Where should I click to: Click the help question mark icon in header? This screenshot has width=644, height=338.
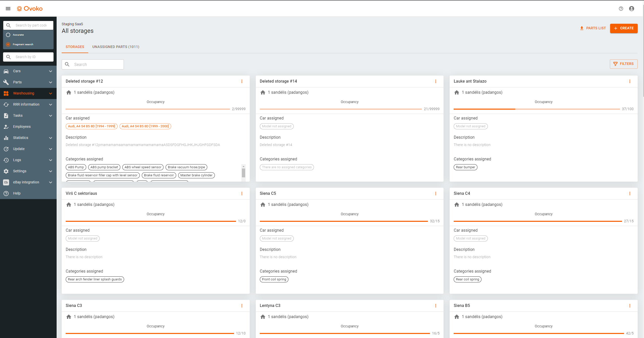tap(621, 9)
